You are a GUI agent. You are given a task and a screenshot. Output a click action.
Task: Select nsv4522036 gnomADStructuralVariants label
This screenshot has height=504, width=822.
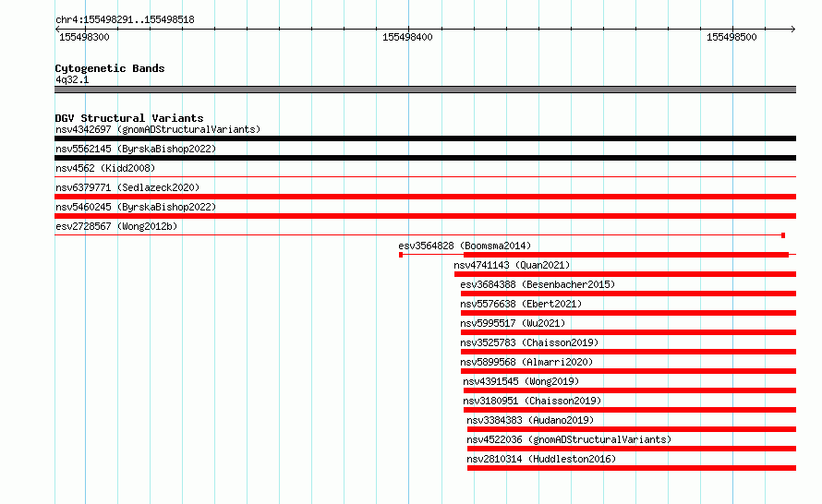569,439
